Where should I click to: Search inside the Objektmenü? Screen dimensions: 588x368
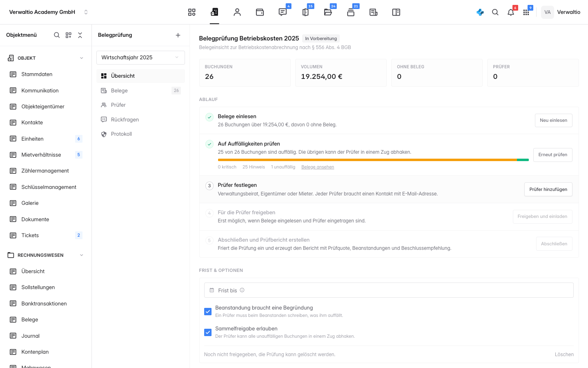(x=57, y=35)
